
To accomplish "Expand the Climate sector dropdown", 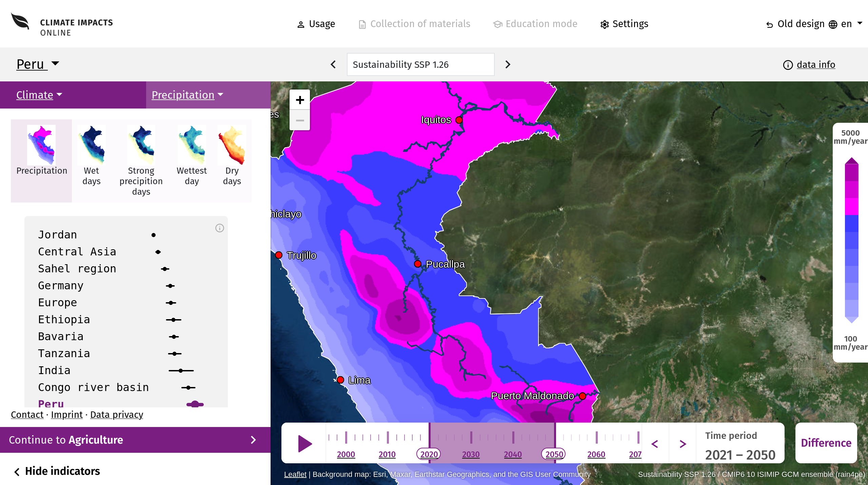I will (x=39, y=95).
